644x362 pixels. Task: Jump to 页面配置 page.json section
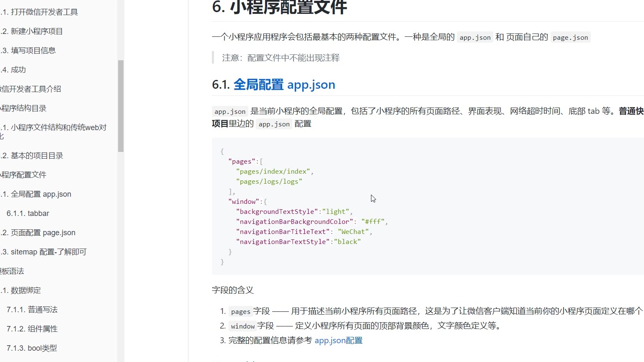[x=43, y=233]
